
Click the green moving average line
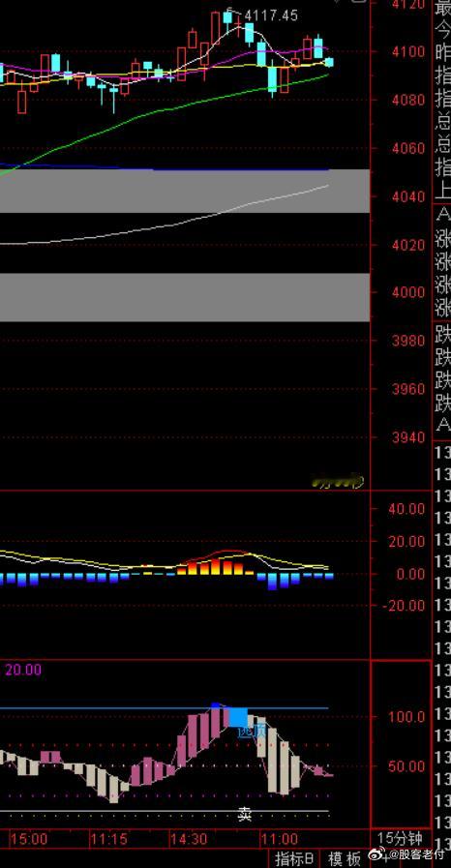(166, 109)
